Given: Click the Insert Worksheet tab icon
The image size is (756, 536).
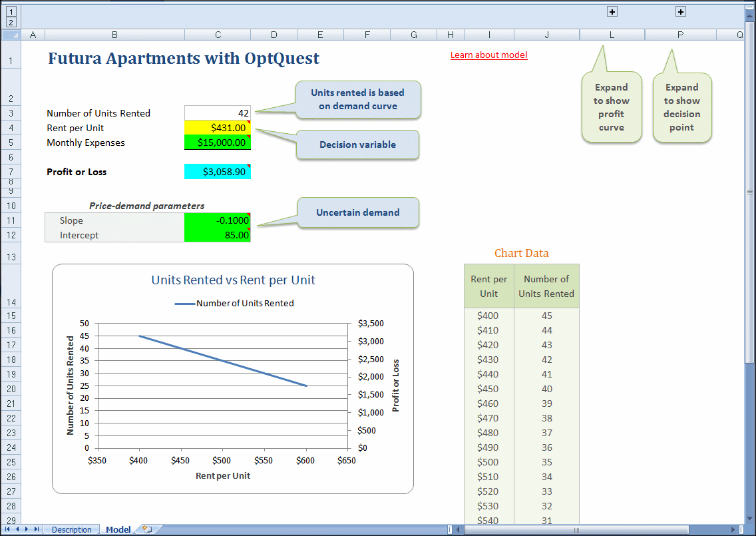Looking at the screenshot, I should pyautogui.click(x=147, y=530).
